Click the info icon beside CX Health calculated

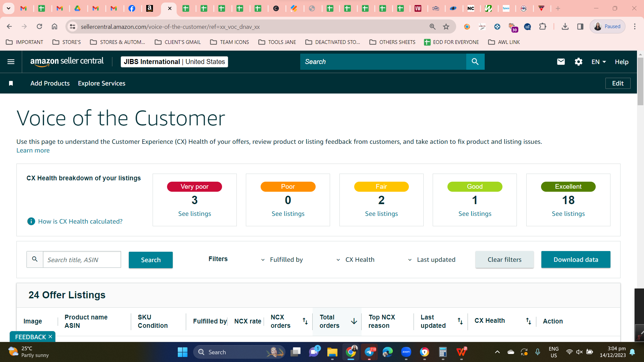31,221
